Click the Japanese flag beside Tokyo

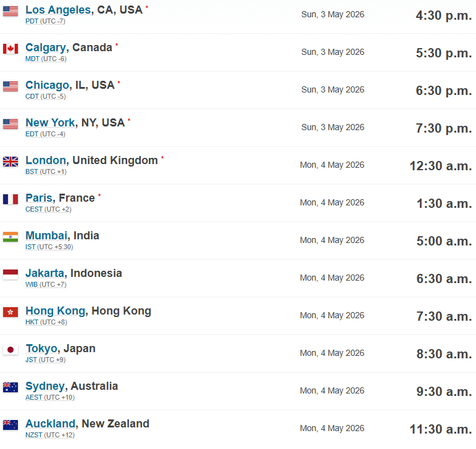click(x=10, y=350)
